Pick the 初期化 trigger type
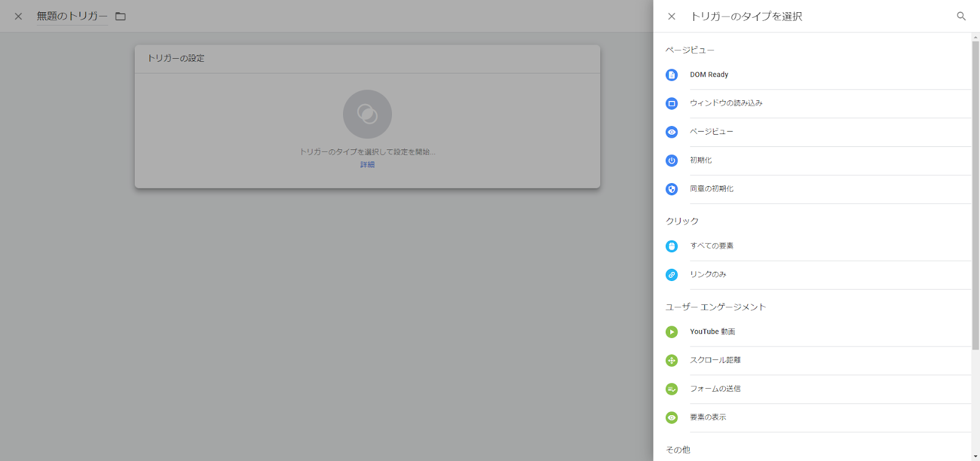This screenshot has height=461, width=980. point(818,160)
